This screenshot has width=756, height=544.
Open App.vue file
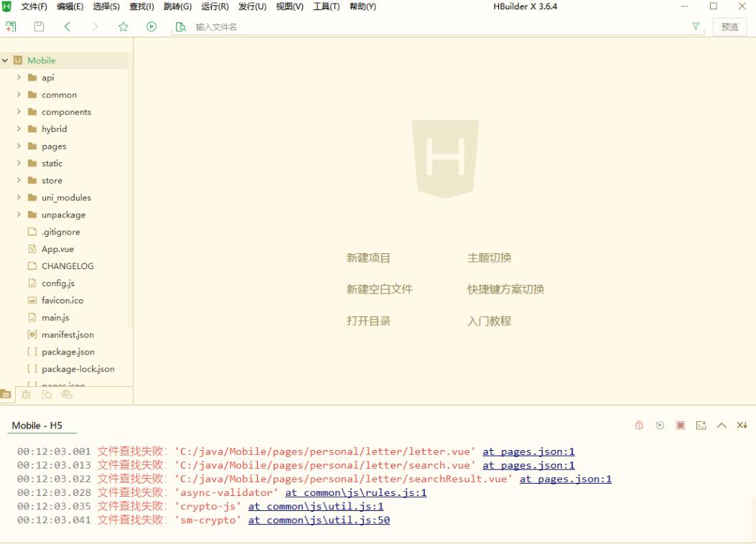coord(57,249)
